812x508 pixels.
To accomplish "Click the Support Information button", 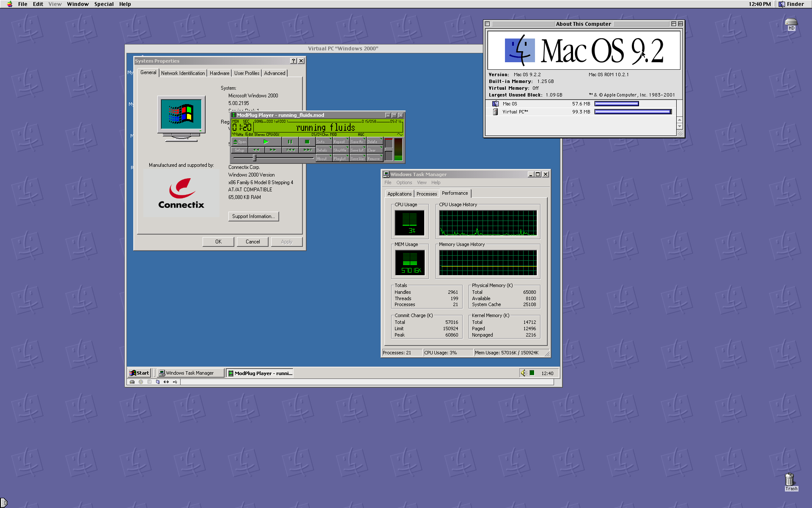I will coord(253,216).
